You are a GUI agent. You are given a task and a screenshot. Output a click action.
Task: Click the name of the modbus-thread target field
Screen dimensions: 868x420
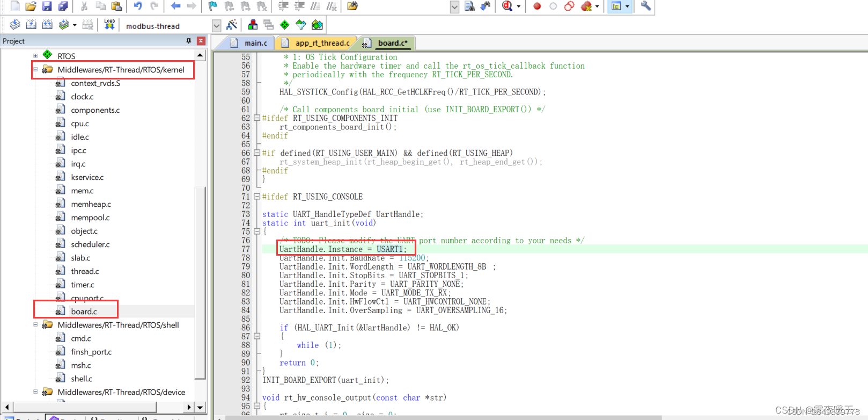pos(153,26)
